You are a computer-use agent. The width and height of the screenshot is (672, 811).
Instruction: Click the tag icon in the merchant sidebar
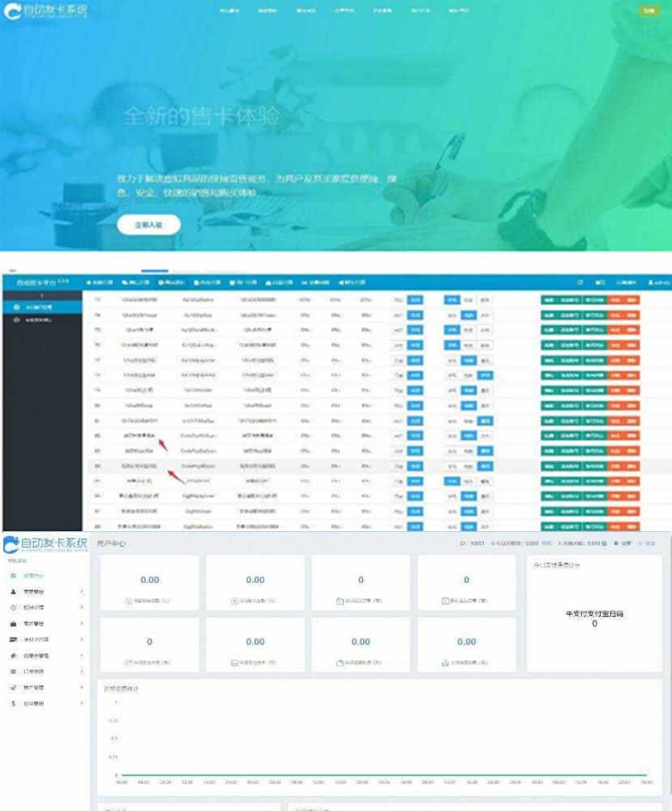click(14, 655)
